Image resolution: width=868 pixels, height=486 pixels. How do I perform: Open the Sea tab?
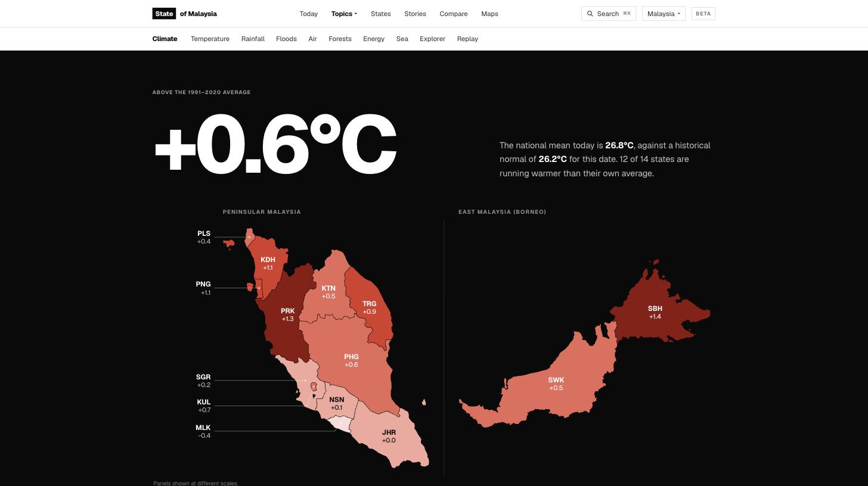point(402,39)
